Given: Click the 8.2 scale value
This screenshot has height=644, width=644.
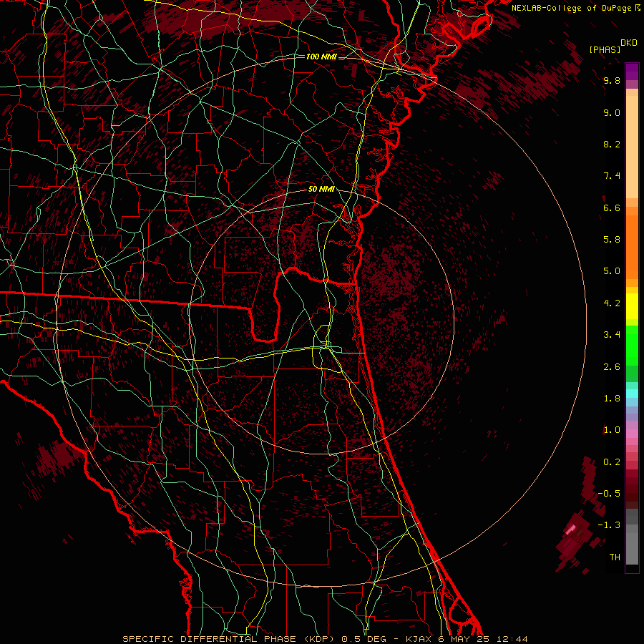Looking at the screenshot, I should pyautogui.click(x=612, y=144).
